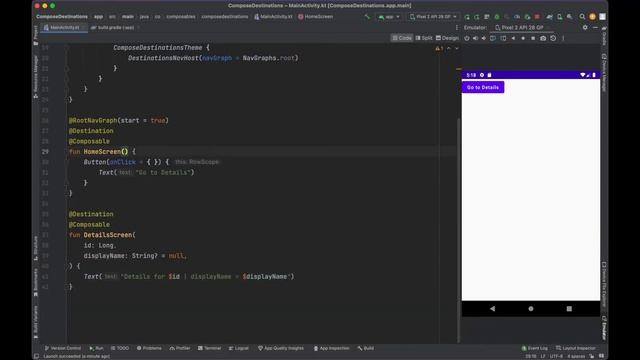Click UTF-8 encoding in status bar
Screen dimensions: 640x360
click(x=556, y=356)
